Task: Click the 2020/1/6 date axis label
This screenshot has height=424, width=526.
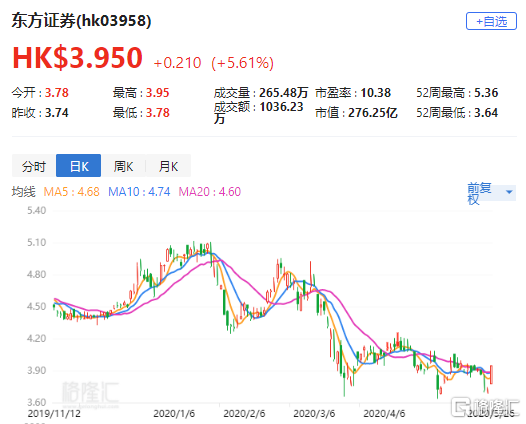Action: click(x=174, y=414)
